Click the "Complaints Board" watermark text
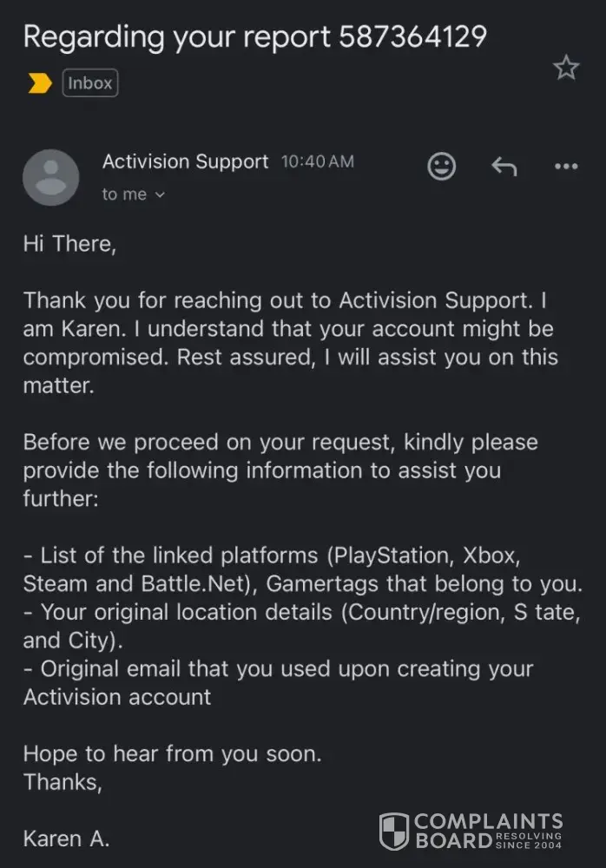The height and width of the screenshot is (868, 606). (x=487, y=831)
